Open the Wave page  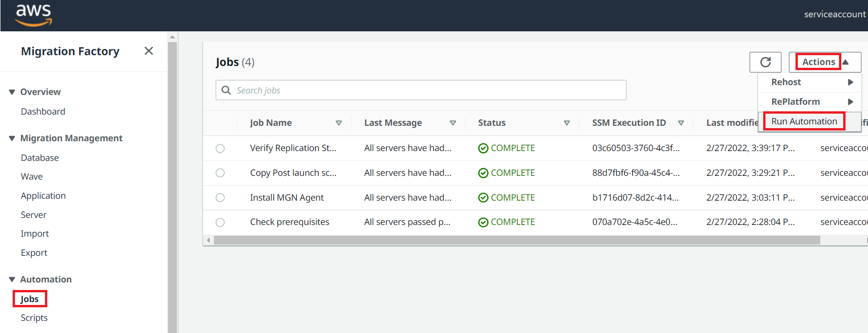[x=32, y=177]
